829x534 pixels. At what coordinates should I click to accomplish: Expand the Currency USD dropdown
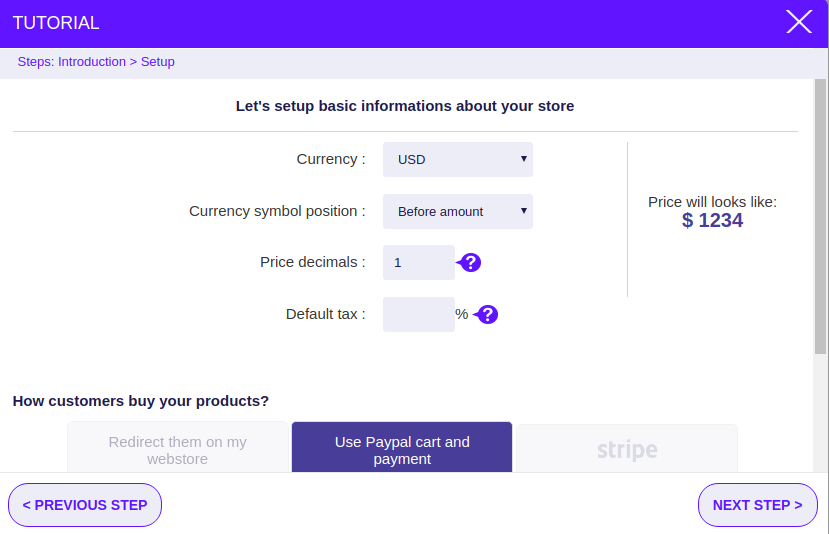(457, 159)
